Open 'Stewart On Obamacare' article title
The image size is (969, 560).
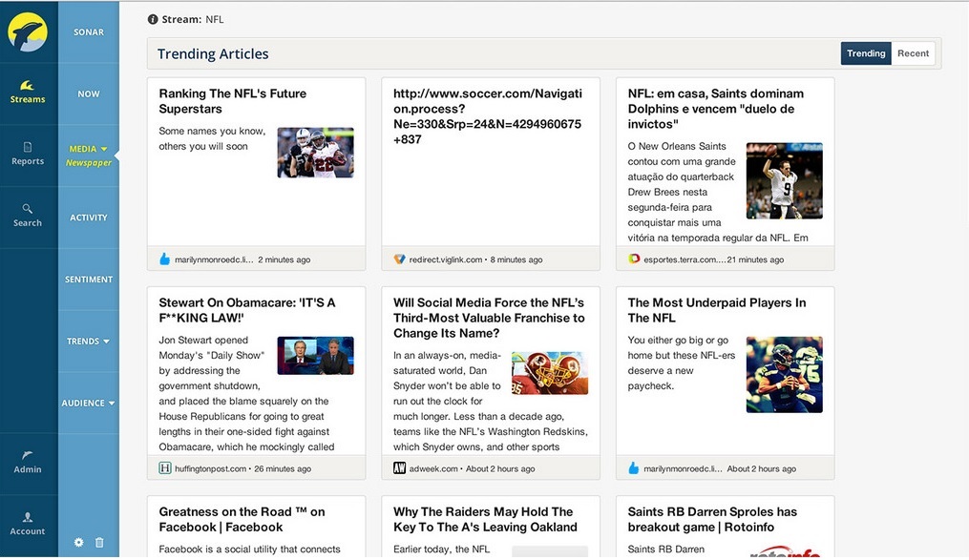[247, 310]
